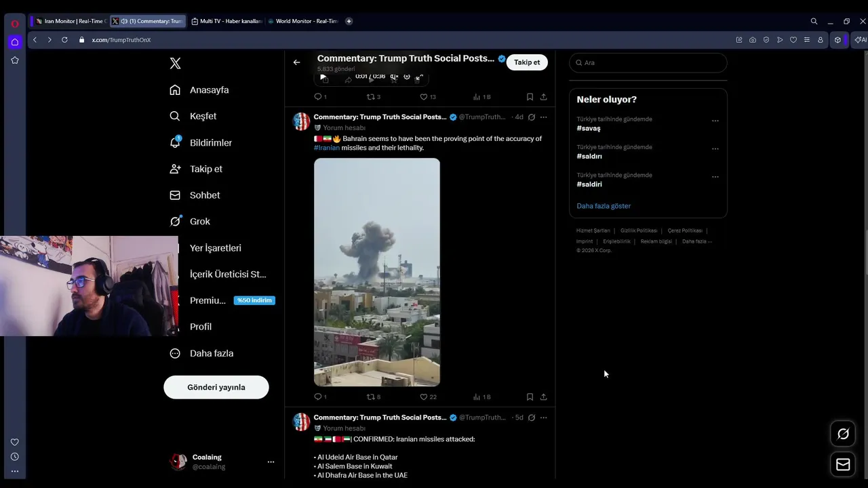
Task: Share the Bahrain post
Action: [543, 397]
